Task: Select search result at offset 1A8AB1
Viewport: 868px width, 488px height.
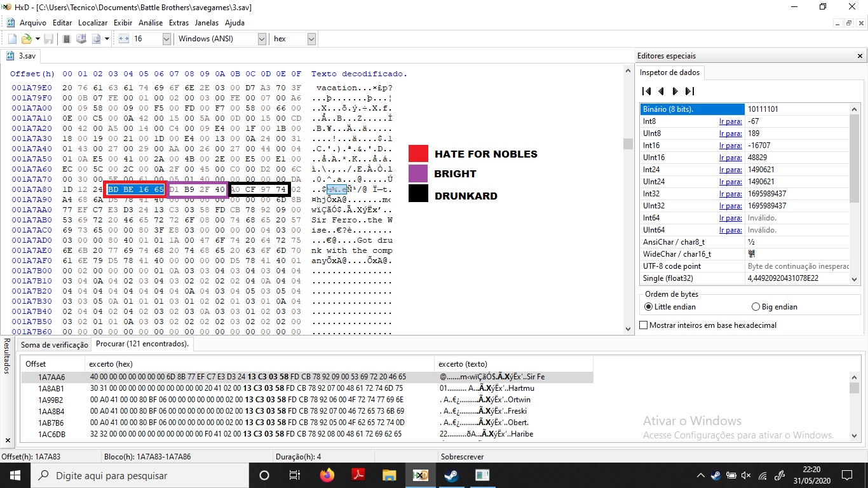Action: [x=308, y=388]
